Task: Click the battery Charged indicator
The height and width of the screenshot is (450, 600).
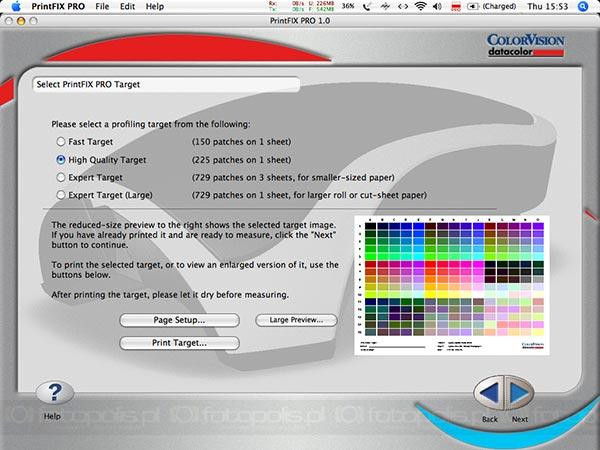Action: (492, 6)
